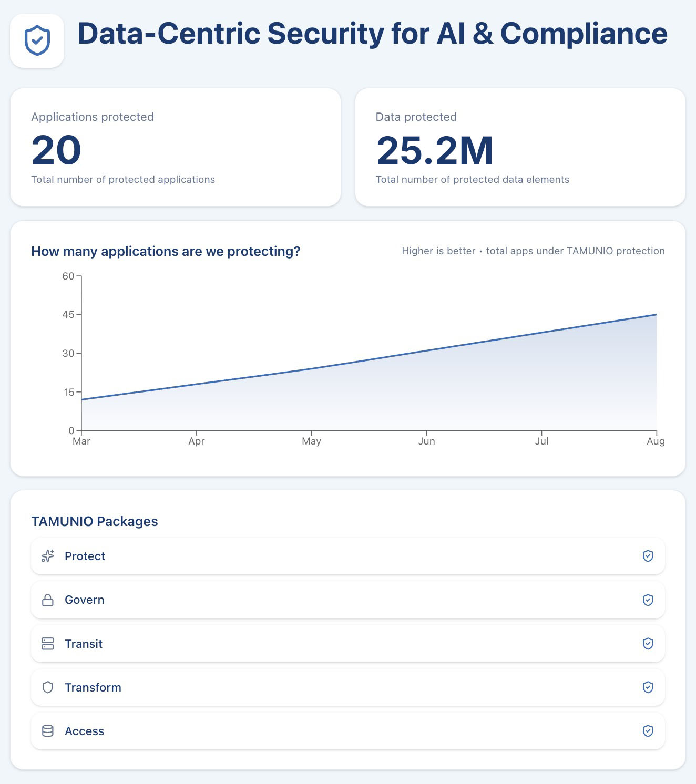Click the shield logo icon in header
Viewport: 696px width, 784px height.
click(37, 41)
